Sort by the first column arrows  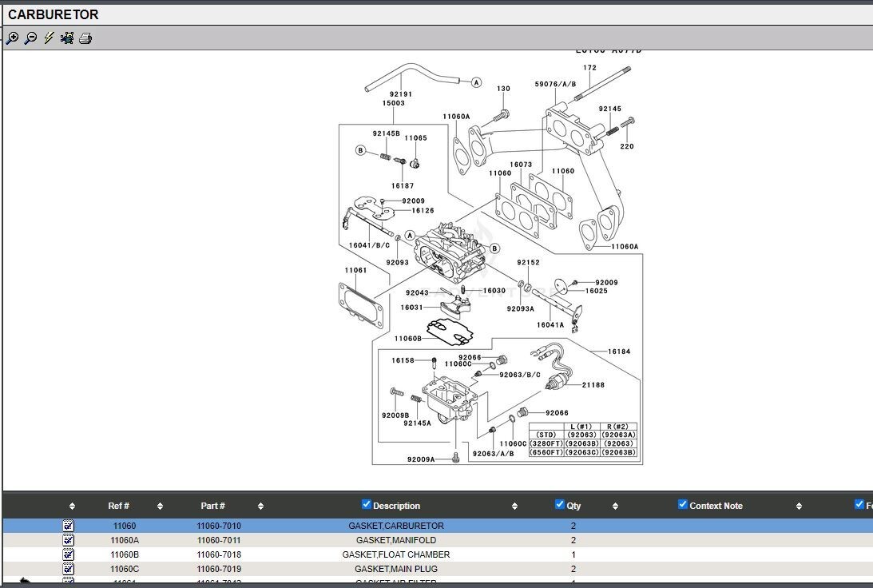72,507
